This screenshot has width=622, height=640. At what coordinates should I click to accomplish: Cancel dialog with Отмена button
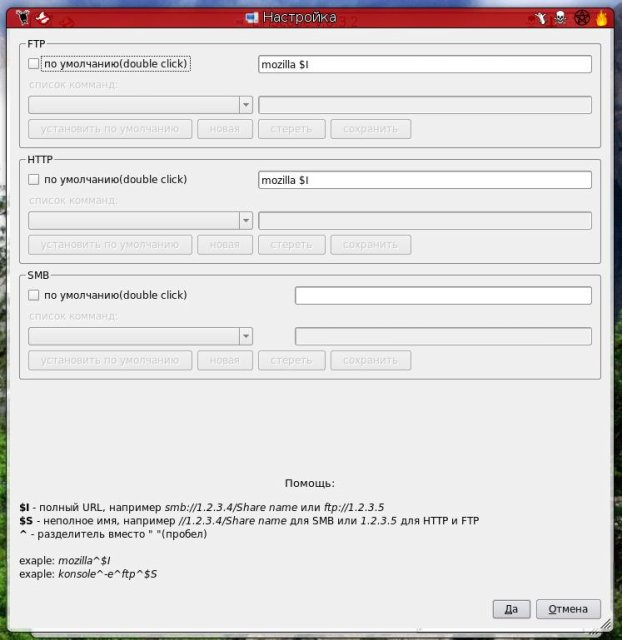pos(568,609)
